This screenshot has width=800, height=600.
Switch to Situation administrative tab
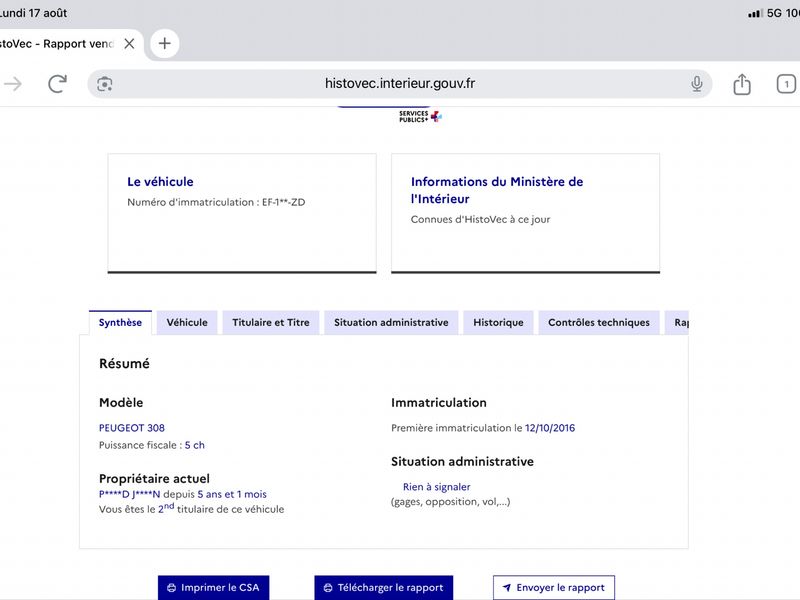391,322
